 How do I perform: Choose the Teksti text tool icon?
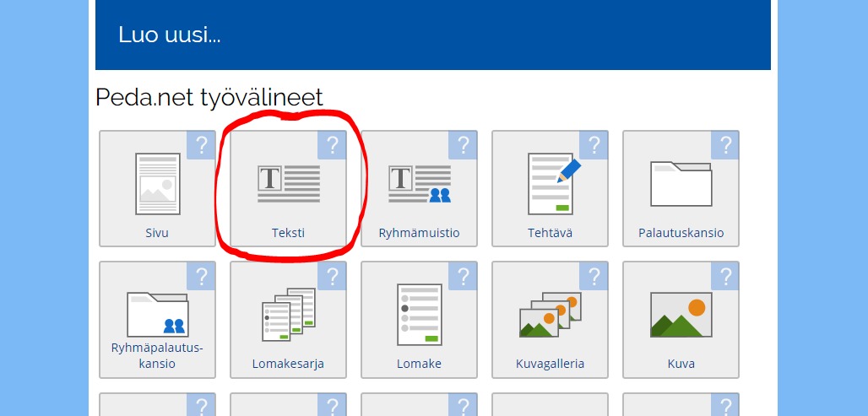[x=288, y=183]
